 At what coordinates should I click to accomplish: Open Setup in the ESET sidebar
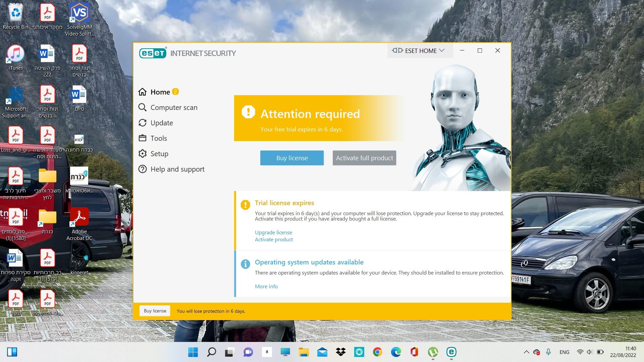pos(153,154)
